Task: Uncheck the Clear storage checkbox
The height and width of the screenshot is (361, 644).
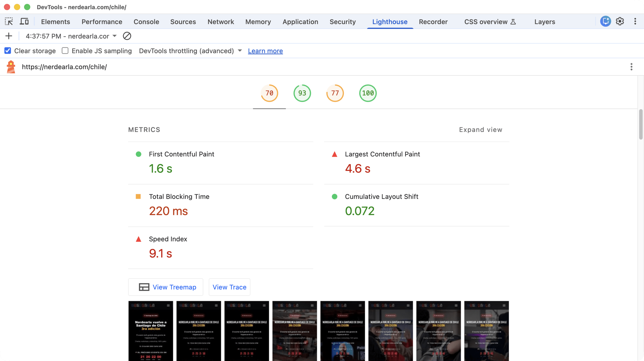Action: point(8,51)
